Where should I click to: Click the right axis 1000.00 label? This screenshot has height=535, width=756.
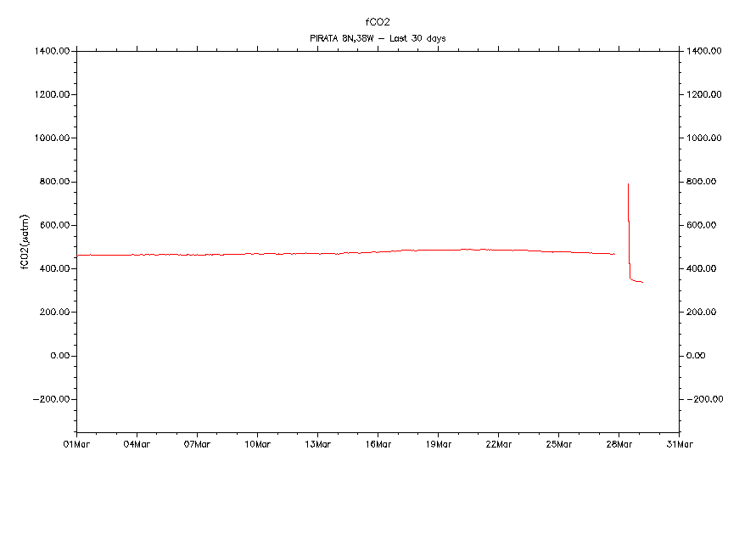706,138
